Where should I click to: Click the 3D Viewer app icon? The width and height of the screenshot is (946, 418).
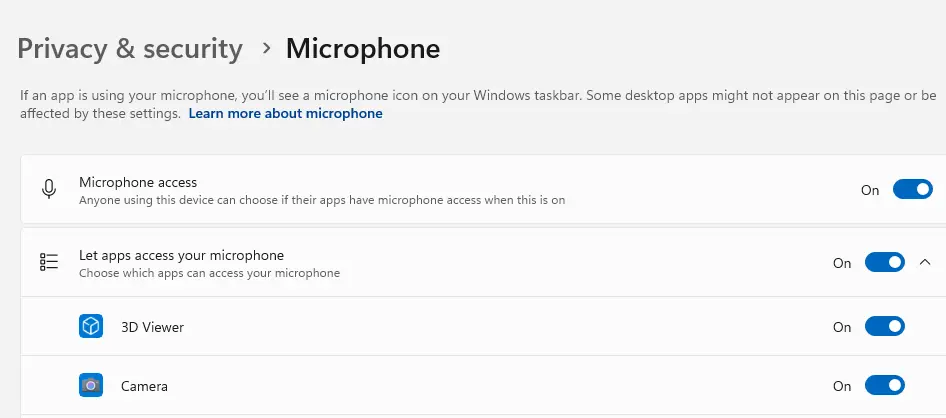click(91, 327)
